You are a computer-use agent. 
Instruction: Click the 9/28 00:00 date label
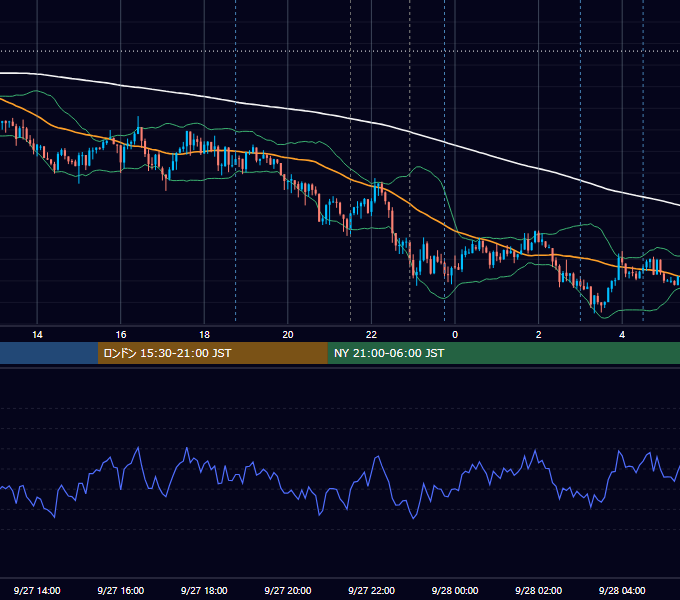[455, 590]
